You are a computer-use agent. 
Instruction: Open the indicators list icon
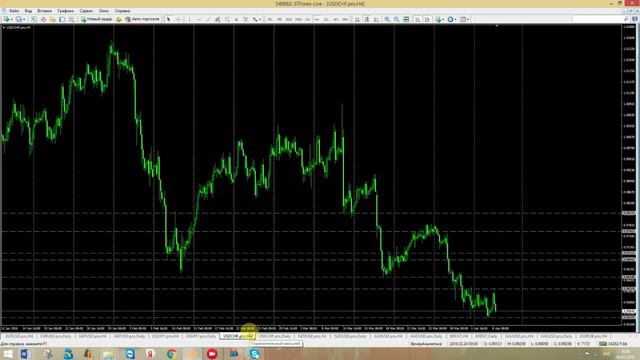pos(438,19)
